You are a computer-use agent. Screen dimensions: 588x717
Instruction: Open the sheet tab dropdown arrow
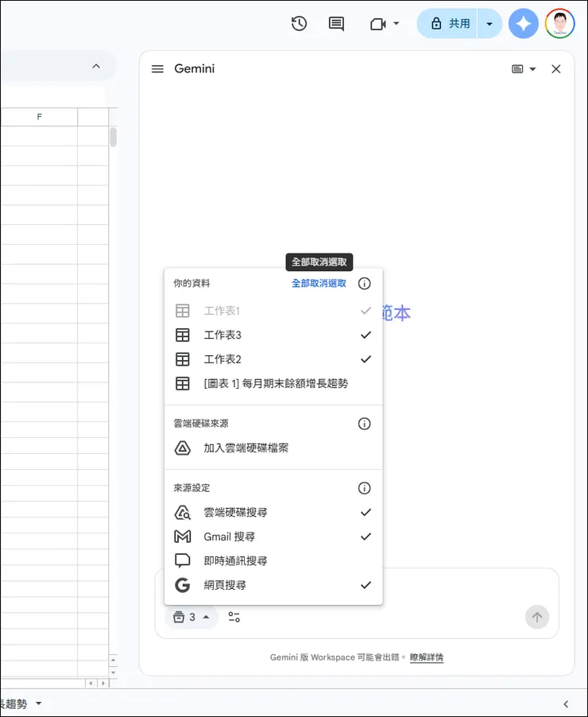38,703
